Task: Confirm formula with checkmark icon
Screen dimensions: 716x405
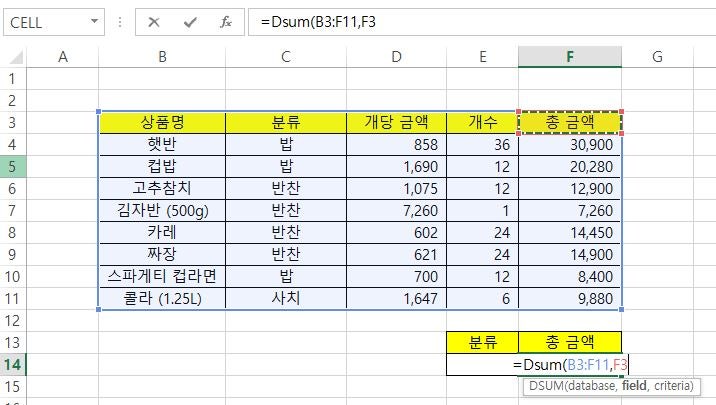Action: (190, 22)
